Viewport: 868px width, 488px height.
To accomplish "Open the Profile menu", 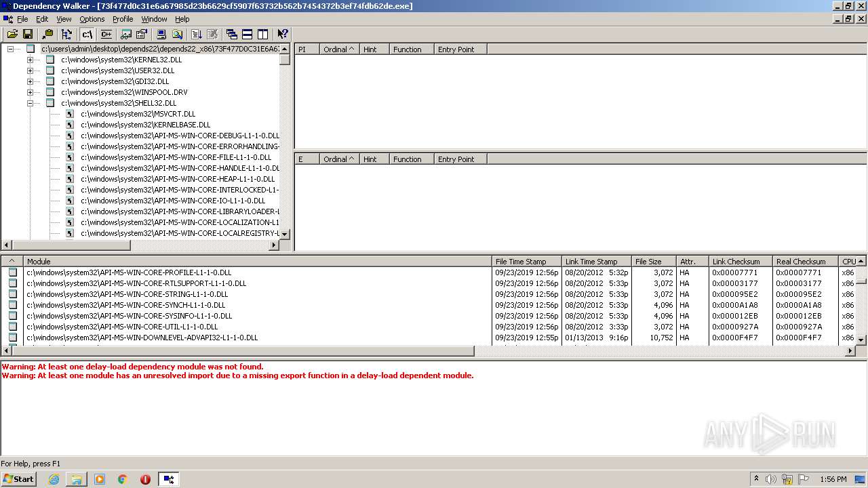I will [x=123, y=19].
